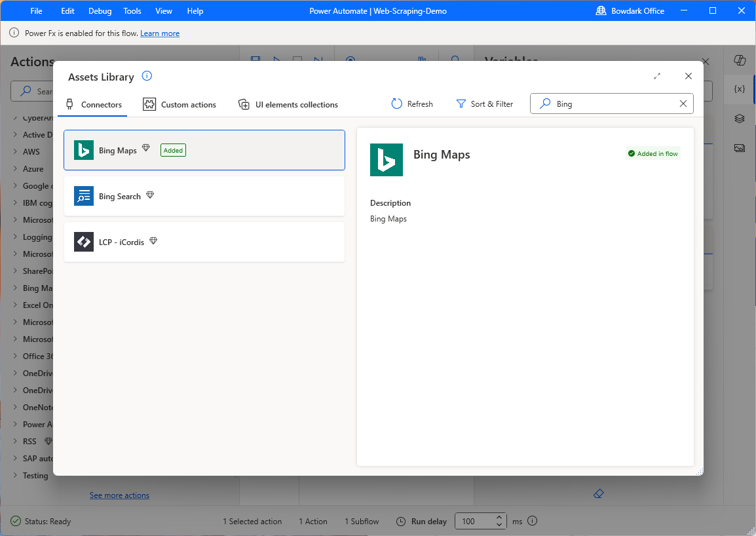Open the View menu
Image resolution: width=756 pixels, height=536 pixels.
[x=163, y=10]
